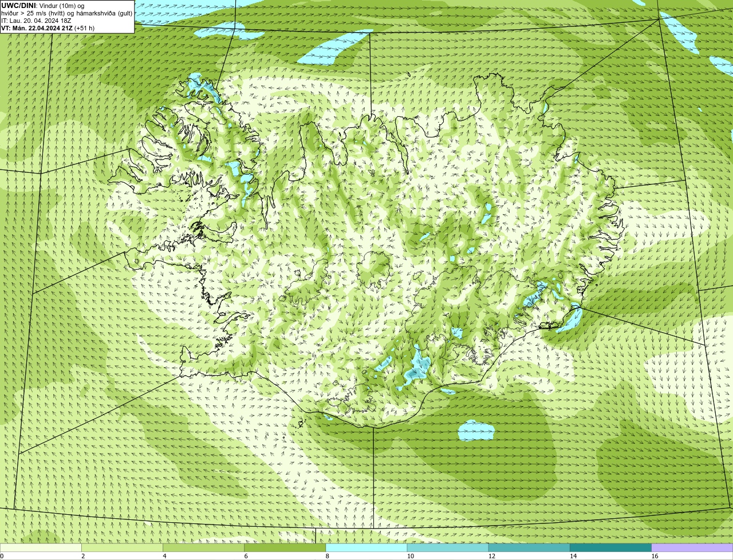Click the legend scale label "8"
This screenshot has width=733, height=560.
click(327, 556)
